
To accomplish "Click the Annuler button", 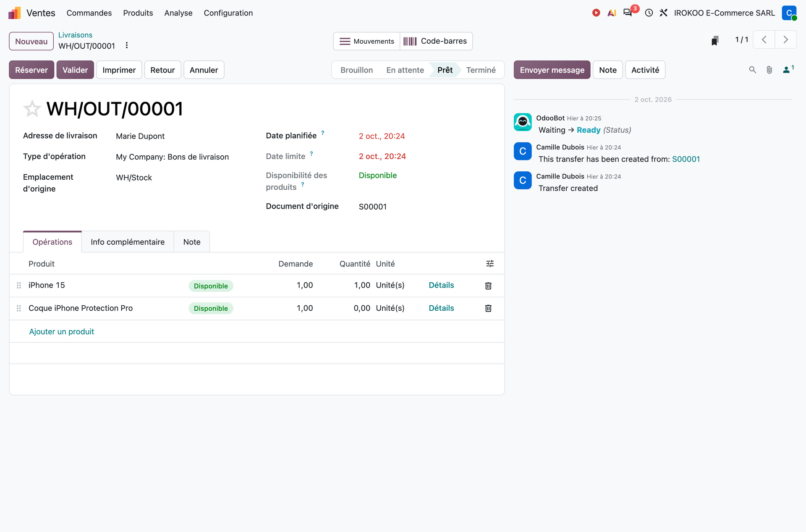I will click(204, 70).
